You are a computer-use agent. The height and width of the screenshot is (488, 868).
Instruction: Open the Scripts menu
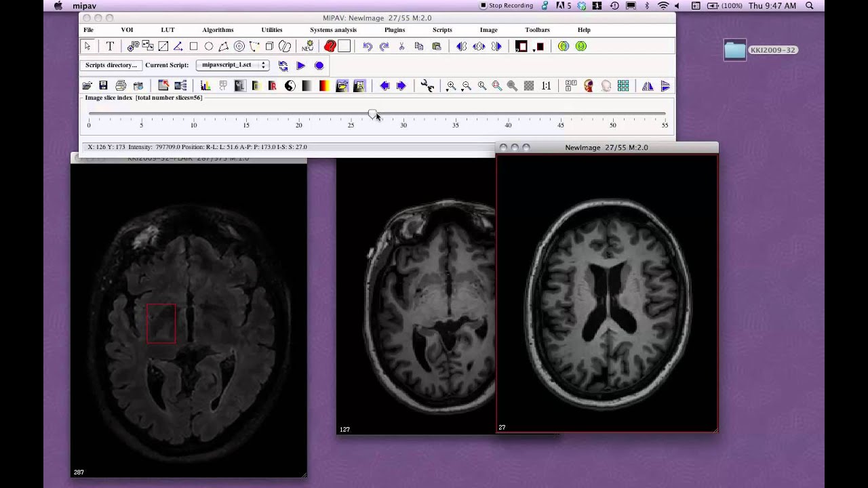(442, 30)
